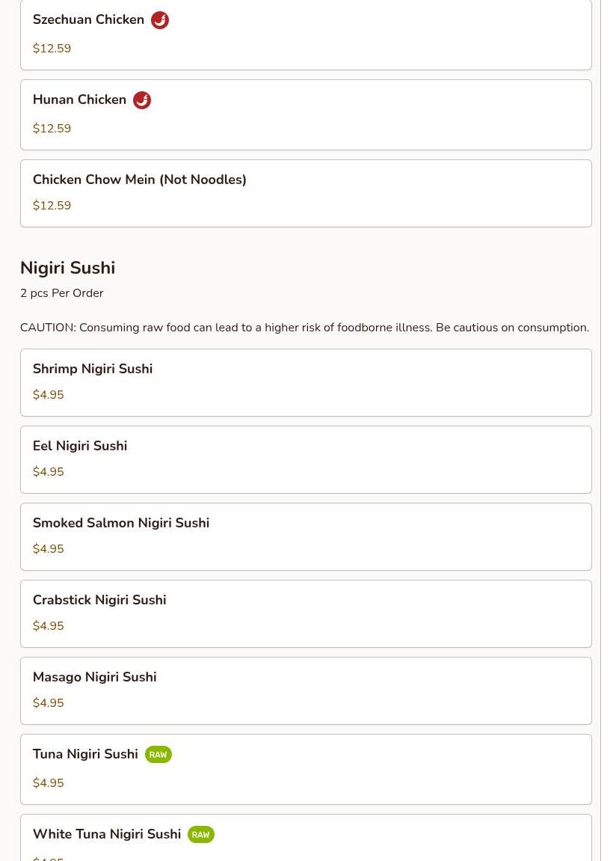Viewport: 616px width, 861px height.
Task: Click the spicy pepper icon beside Hunan Chicken
Action: click(142, 100)
